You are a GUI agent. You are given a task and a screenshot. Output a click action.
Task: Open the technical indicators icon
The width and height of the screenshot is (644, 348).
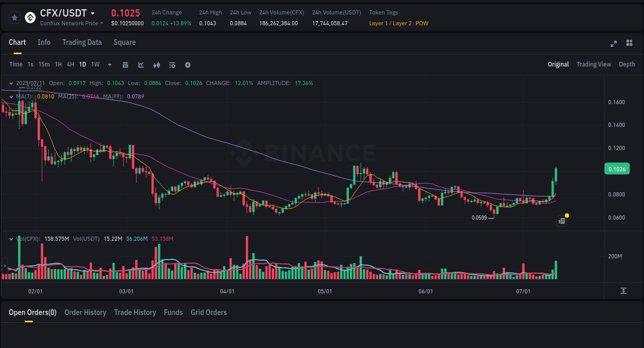point(156,64)
